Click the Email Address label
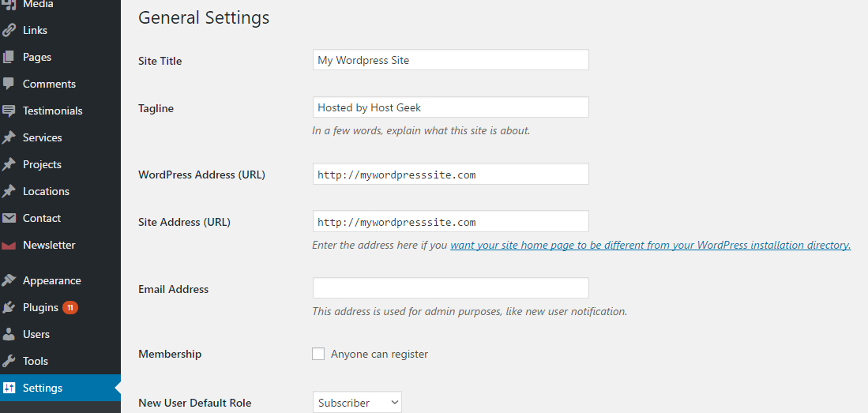Screen dimensions: 868x413 pyautogui.click(x=173, y=289)
